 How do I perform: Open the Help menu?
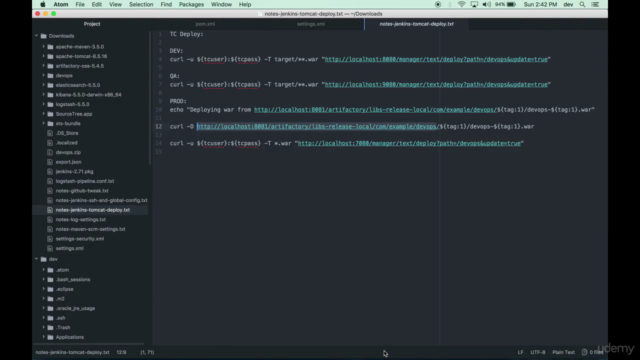pyautogui.click(x=245, y=4)
